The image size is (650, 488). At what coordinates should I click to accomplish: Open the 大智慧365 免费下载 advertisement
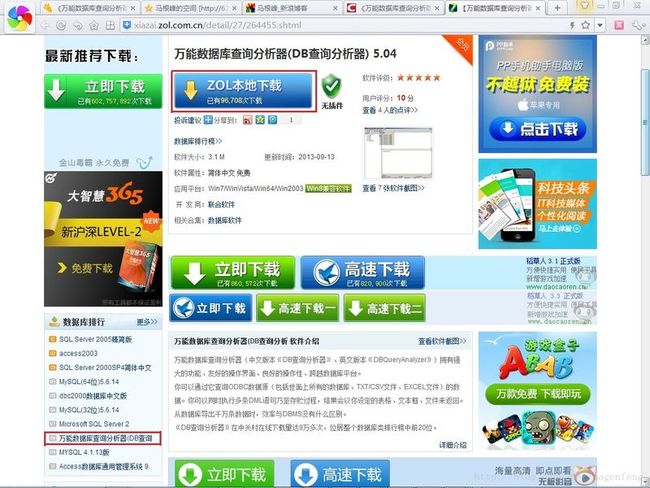103,239
